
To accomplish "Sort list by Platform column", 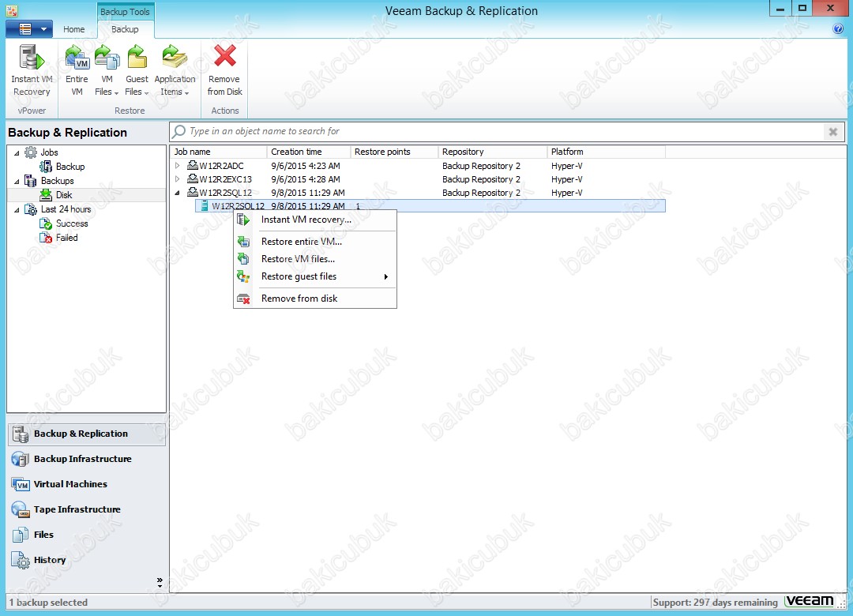I will coord(606,152).
